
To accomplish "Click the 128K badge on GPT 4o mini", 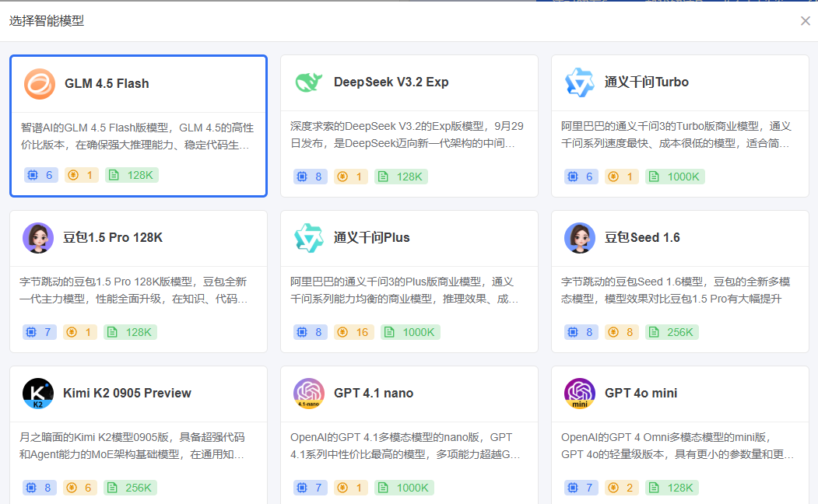I will point(672,488).
